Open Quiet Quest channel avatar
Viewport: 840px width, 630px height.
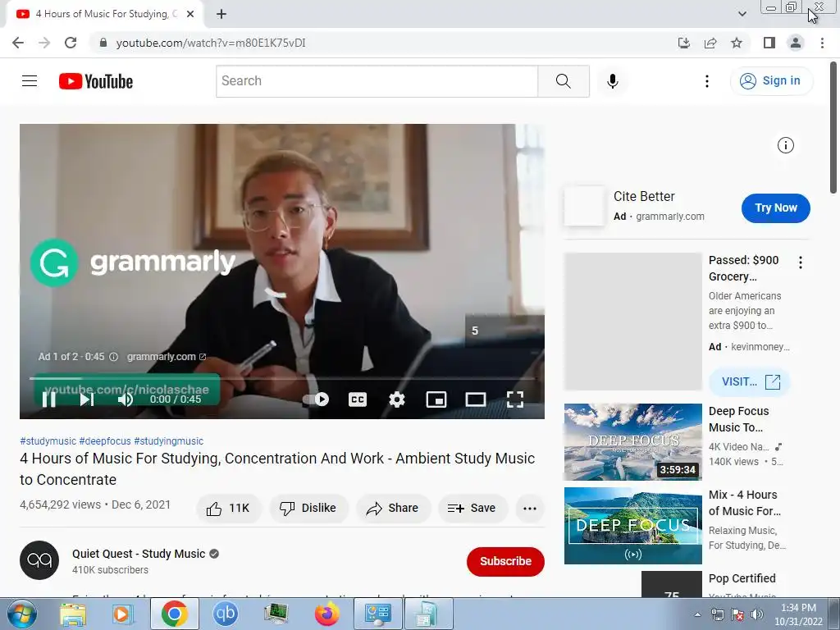(x=39, y=560)
